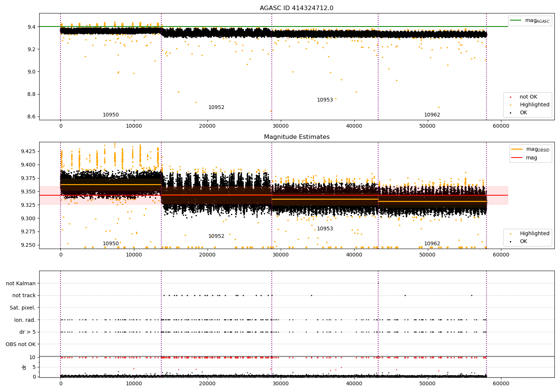This screenshot has height=392, width=560.
Task: Click the 9.0 y-axis tick in top plot
Action: [31, 72]
